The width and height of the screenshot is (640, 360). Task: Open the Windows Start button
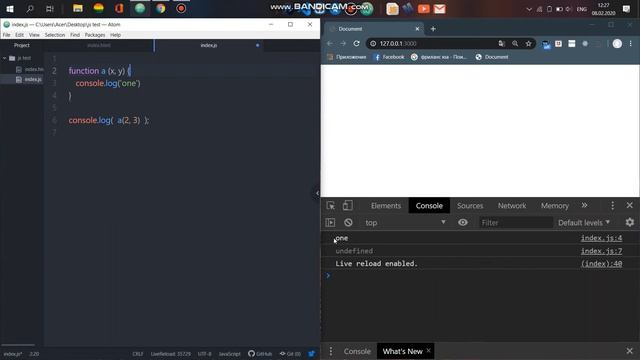click(10, 9)
